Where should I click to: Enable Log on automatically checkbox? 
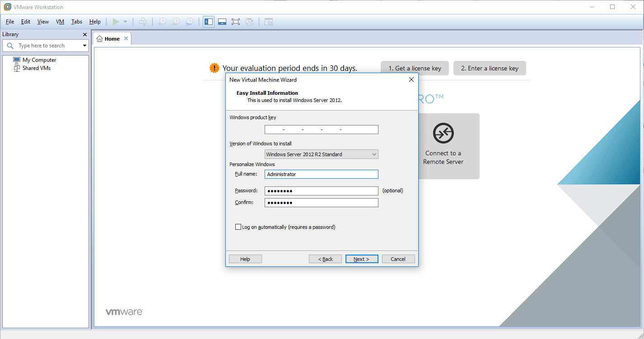coord(238,227)
